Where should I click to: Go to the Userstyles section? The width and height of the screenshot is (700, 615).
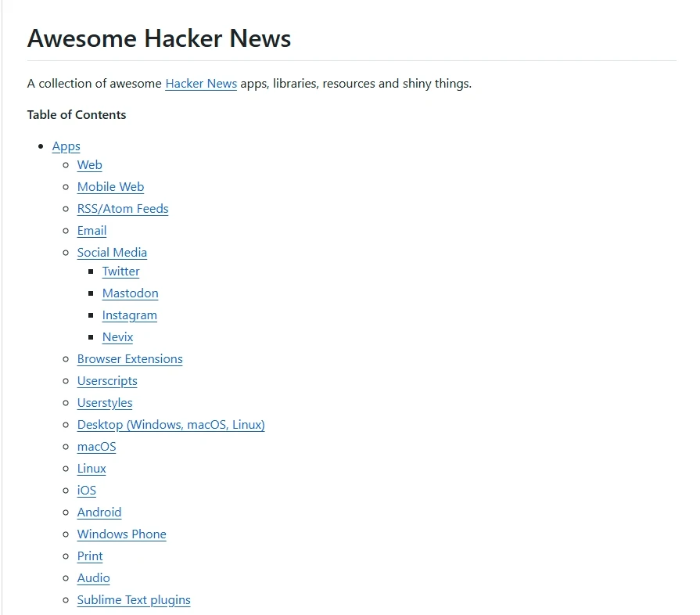105,403
